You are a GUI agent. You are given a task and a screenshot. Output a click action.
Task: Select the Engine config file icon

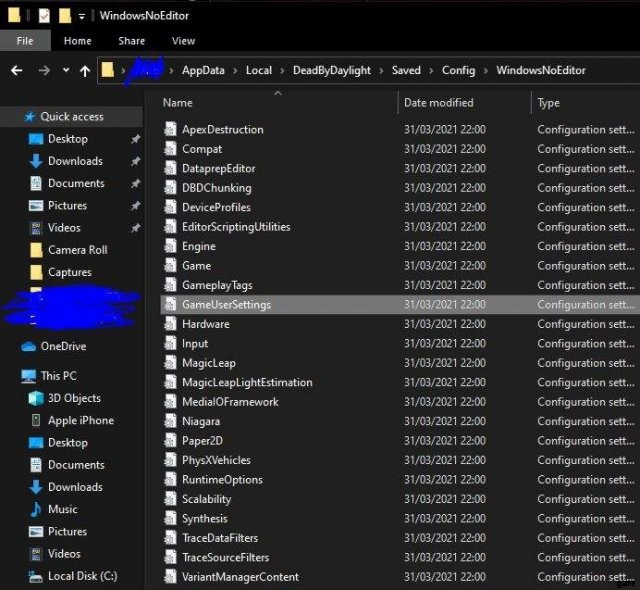click(x=170, y=246)
